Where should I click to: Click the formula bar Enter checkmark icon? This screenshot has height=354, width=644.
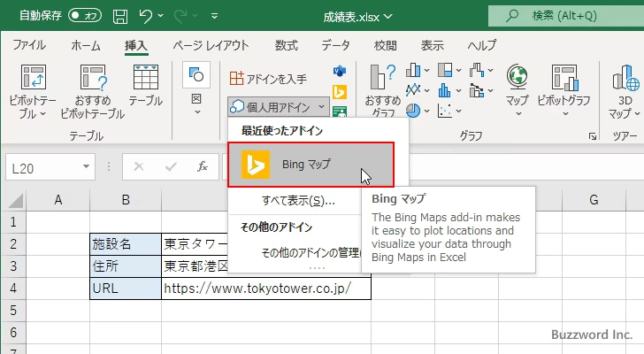(x=171, y=166)
